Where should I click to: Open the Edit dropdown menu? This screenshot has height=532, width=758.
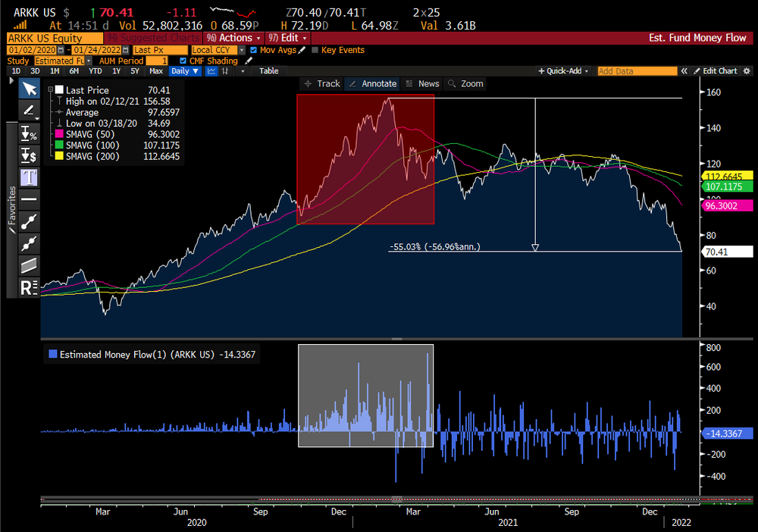(x=288, y=38)
